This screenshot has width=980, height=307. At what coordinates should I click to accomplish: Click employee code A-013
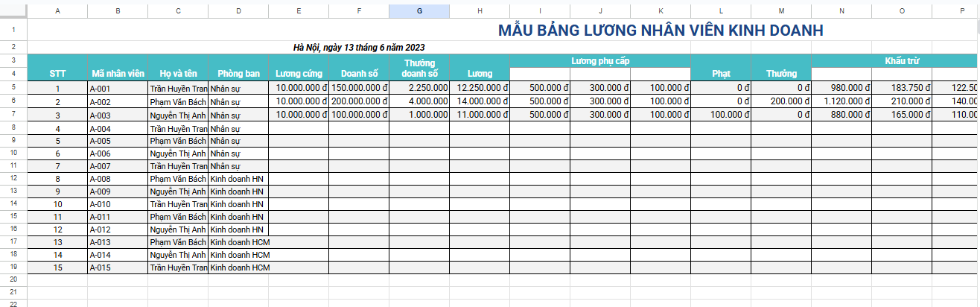(x=118, y=241)
